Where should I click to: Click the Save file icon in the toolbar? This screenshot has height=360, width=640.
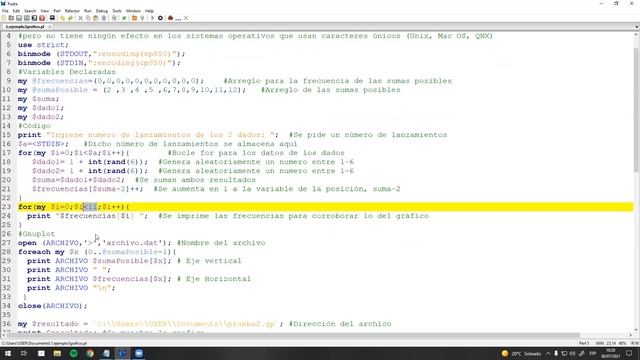(x=19, y=18)
